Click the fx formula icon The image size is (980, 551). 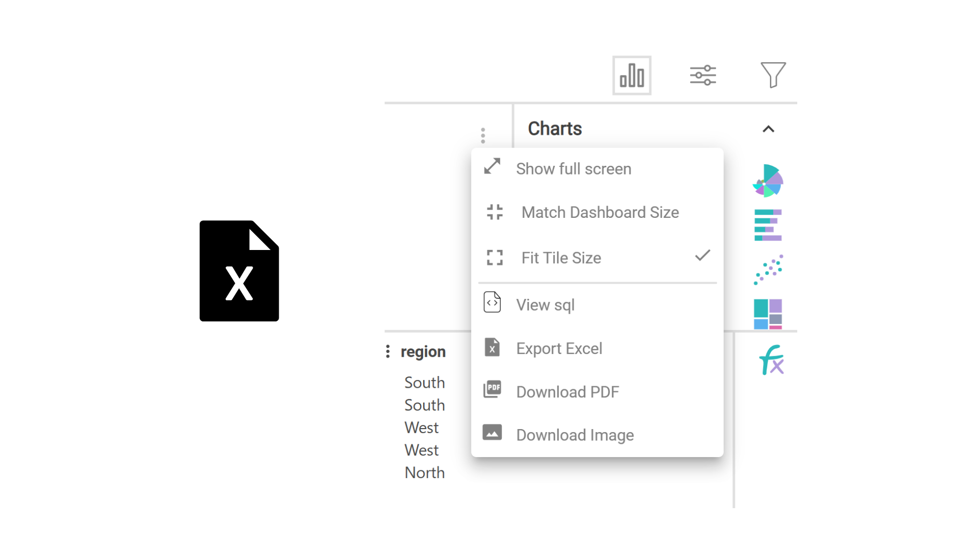[x=771, y=360]
